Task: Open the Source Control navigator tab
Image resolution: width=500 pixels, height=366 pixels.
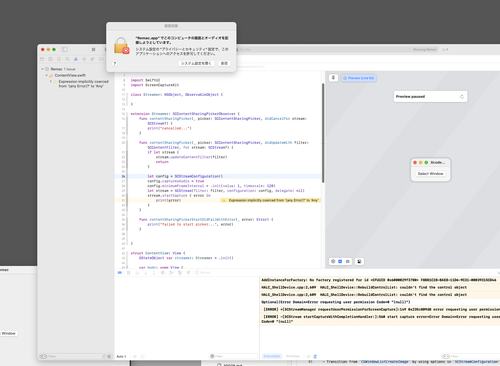Action: tap(50, 59)
